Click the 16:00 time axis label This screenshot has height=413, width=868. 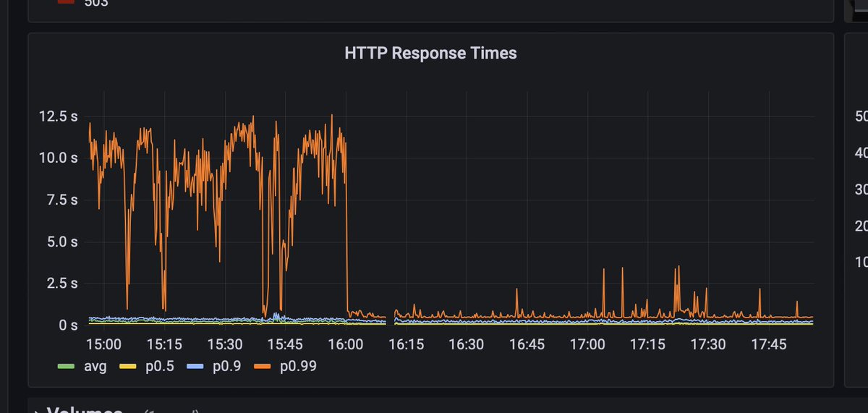click(x=346, y=345)
